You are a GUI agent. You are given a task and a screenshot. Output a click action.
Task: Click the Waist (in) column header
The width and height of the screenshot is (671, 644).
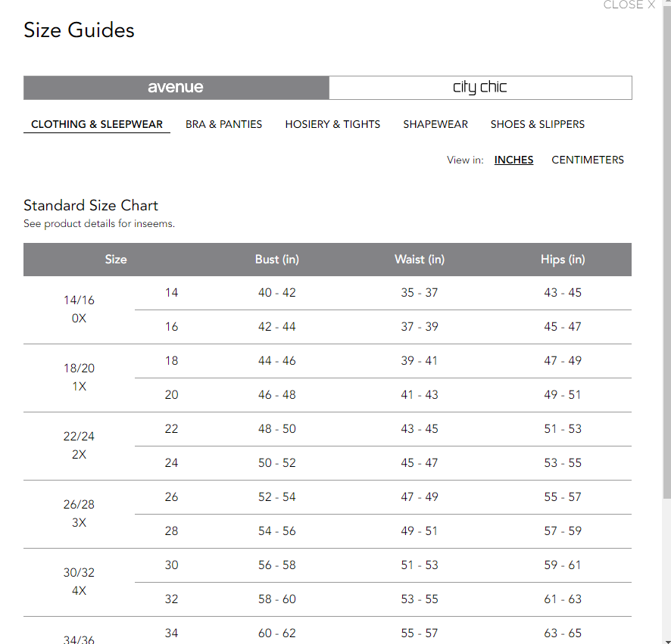pyautogui.click(x=420, y=260)
